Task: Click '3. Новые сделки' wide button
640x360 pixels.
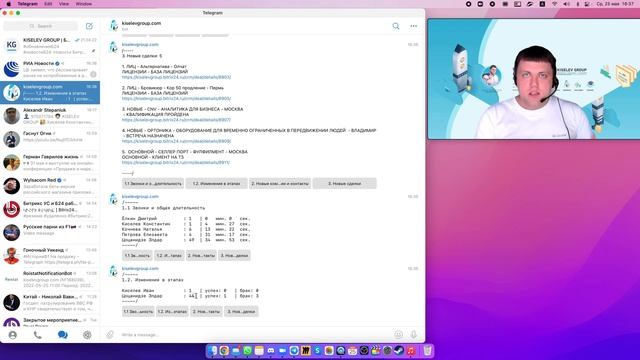Action: (x=344, y=184)
